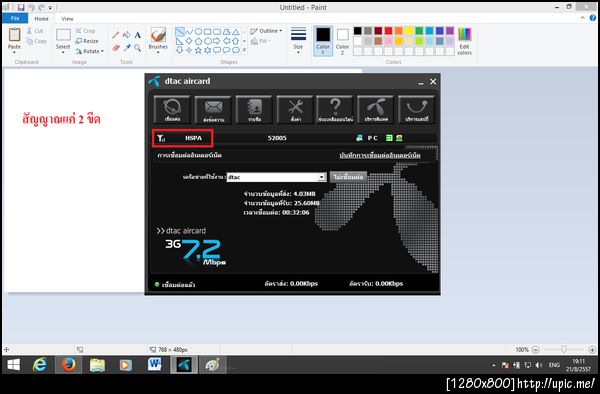
Task: Click the green SIM card status icon
Action: [x=389, y=138]
